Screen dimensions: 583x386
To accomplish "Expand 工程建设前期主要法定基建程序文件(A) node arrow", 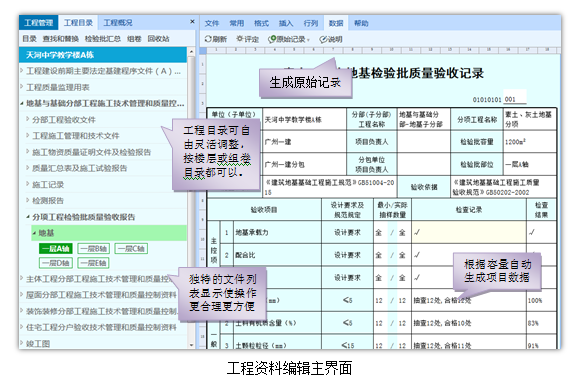I will (22, 71).
